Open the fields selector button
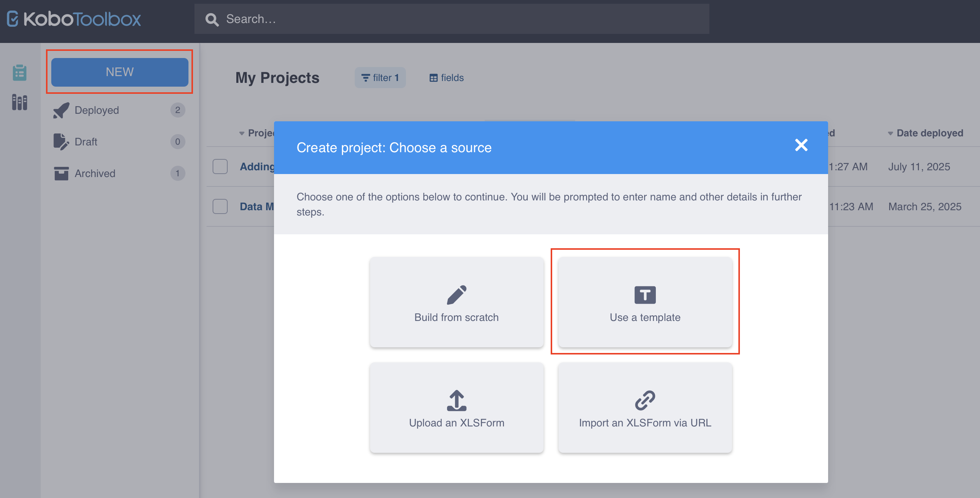This screenshot has height=498, width=980. pos(446,78)
